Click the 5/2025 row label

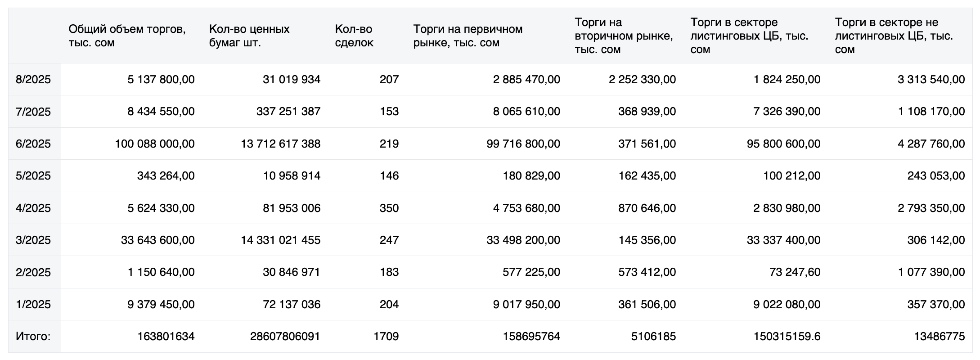[33, 176]
